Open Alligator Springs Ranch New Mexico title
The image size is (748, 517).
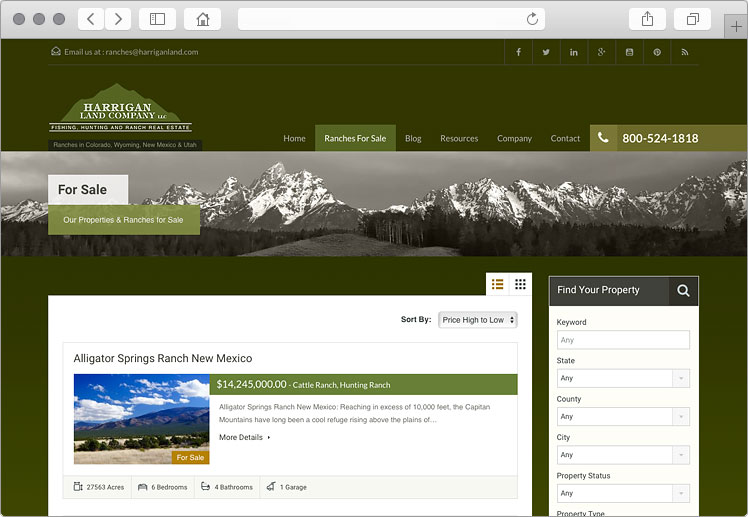[x=163, y=358]
